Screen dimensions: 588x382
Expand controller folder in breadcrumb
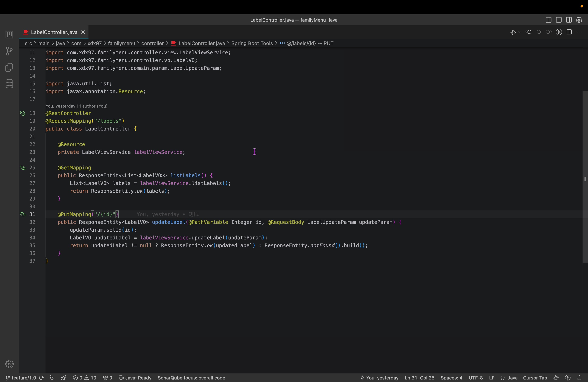pyautogui.click(x=152, y=44)
